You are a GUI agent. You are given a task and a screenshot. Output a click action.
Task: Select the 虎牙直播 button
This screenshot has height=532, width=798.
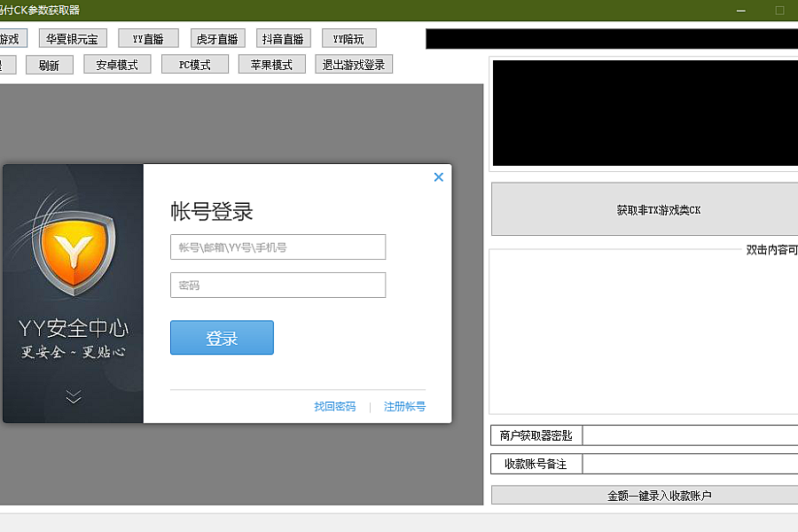(x=217, y=39)
